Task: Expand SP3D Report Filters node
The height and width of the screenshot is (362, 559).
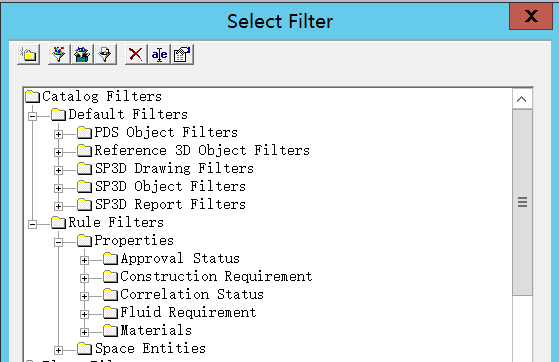Action: (x=58, y=206)
